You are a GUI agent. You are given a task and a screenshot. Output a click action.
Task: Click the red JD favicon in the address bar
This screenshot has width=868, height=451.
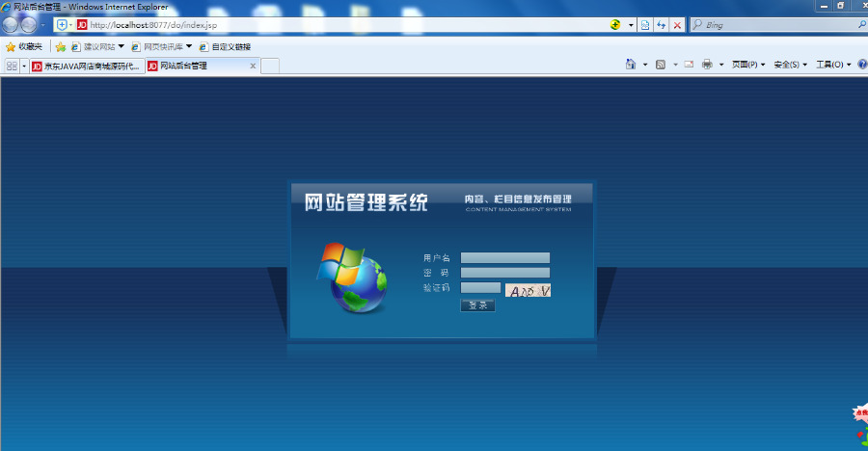(x=82, y=25)
